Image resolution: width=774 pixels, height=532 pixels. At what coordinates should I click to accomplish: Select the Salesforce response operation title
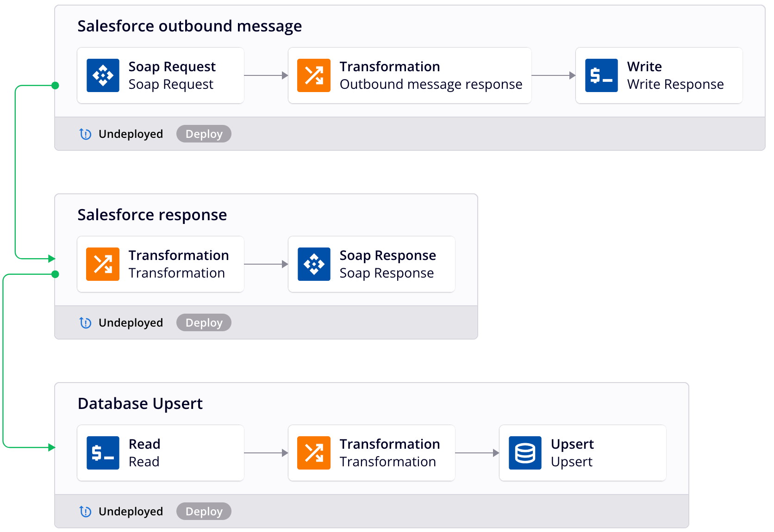pyautogui.click(x=152, y=215)
